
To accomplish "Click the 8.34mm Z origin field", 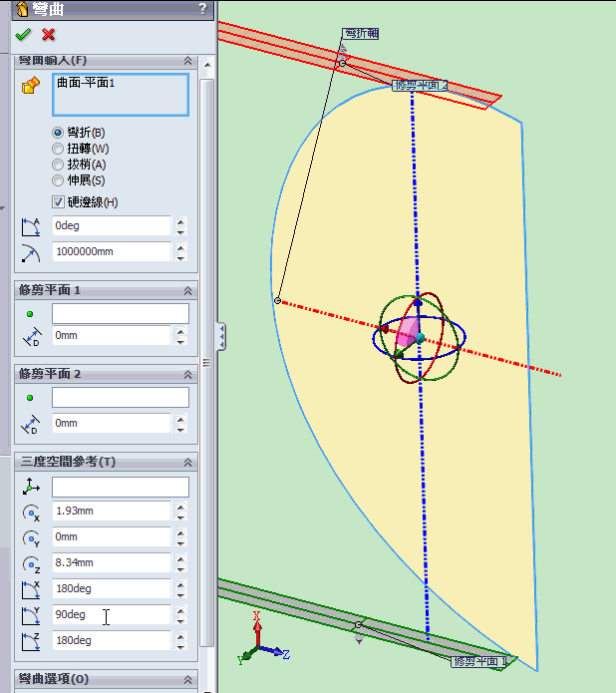I will pos(112,563).
